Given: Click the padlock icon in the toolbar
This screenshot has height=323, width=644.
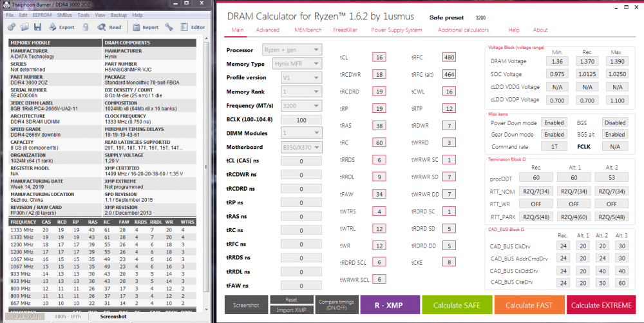Looking at the screenshot, I should (x=86, y=27).
